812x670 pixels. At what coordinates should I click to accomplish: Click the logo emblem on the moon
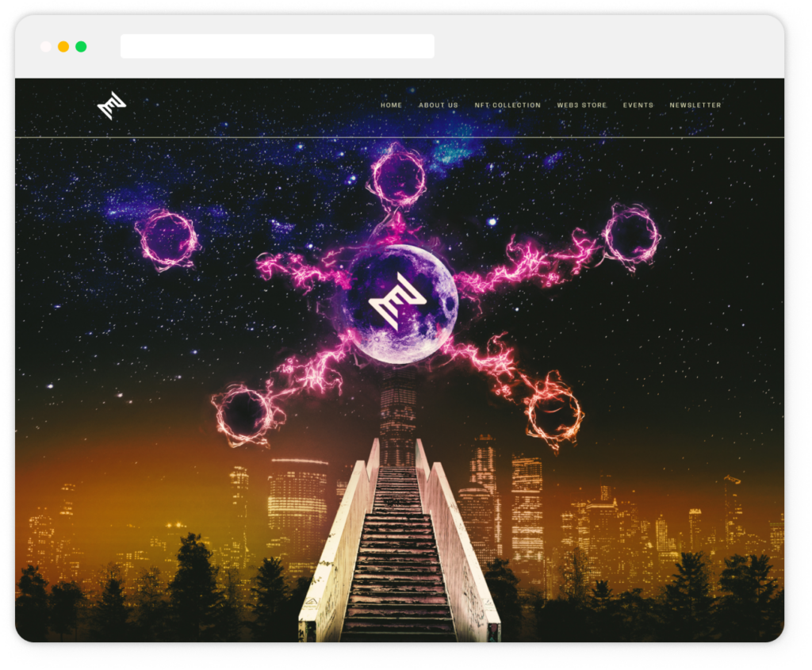coord(397,301)
